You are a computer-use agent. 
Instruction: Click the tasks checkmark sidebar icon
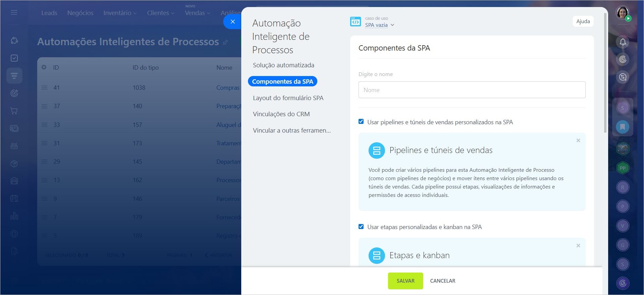pyautogui.click(x=14, y=58)
